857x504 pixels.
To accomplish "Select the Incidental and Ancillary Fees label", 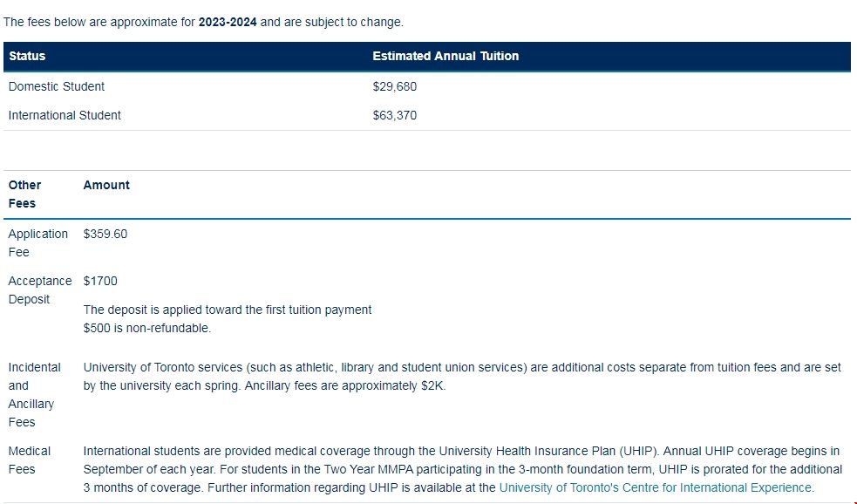I will [x=34, y=394].
